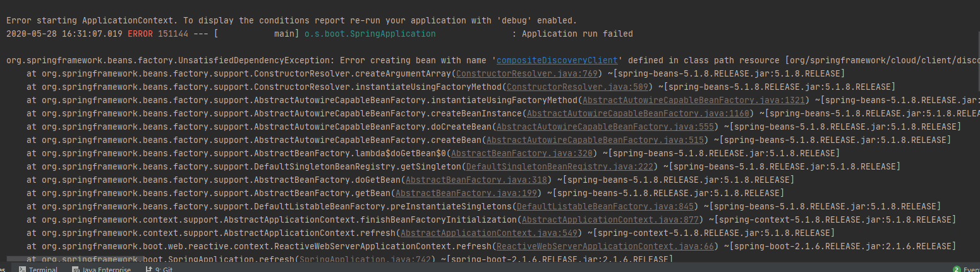Jump to DefaultSingletonBeanRegistry.java:222

click(x=560, y=166)
